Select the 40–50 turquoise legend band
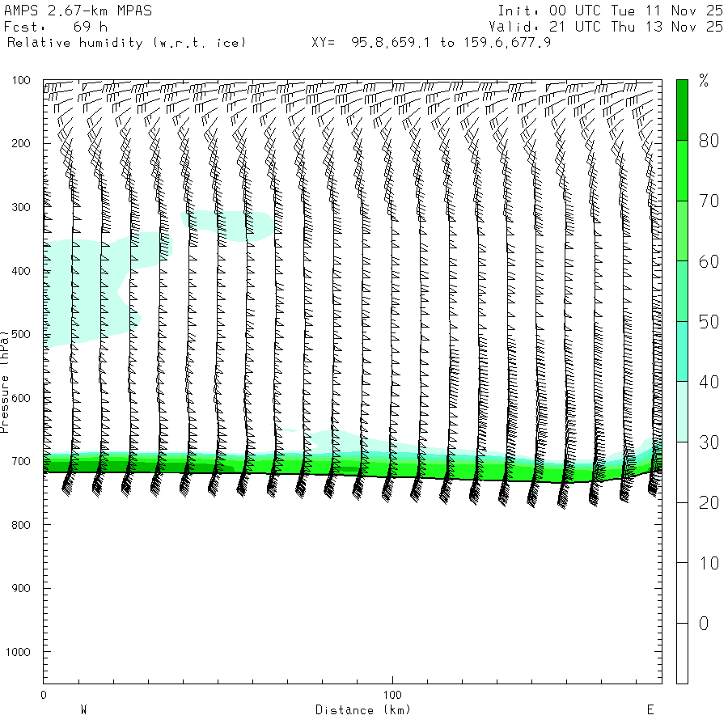 click(682, 351)
